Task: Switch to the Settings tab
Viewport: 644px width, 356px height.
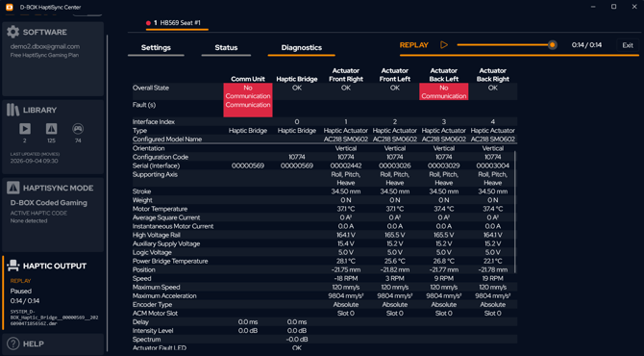Action: tap(156, 48)
